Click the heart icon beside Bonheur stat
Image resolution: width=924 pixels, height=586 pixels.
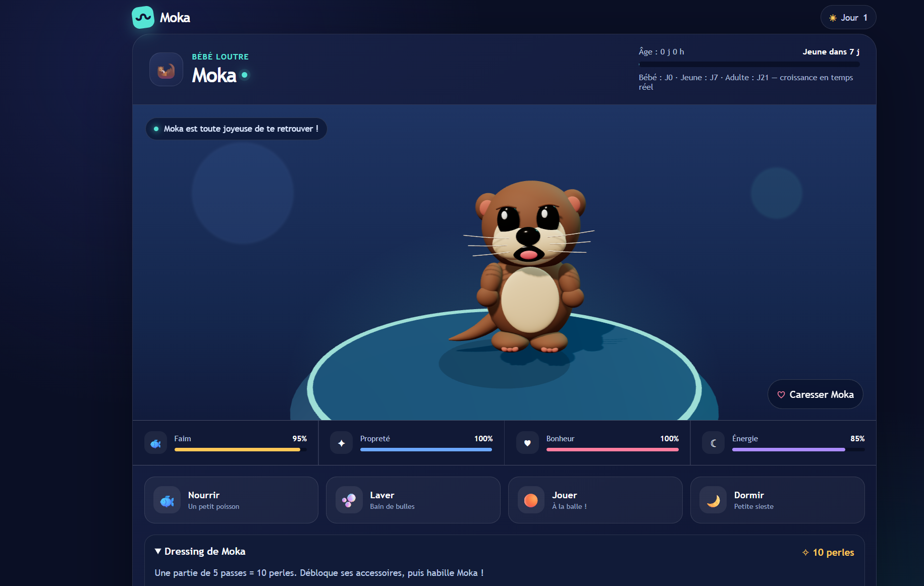click(527, 443)
